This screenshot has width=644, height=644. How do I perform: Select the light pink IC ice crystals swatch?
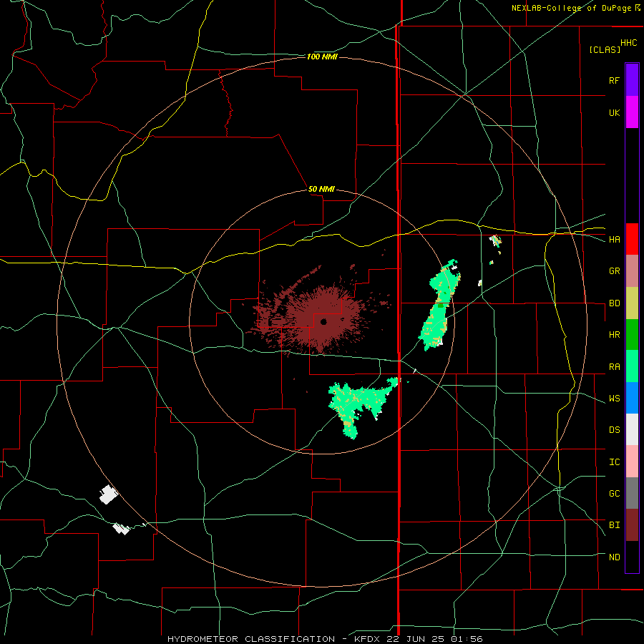pyautogui.click(x=632, y=462)
